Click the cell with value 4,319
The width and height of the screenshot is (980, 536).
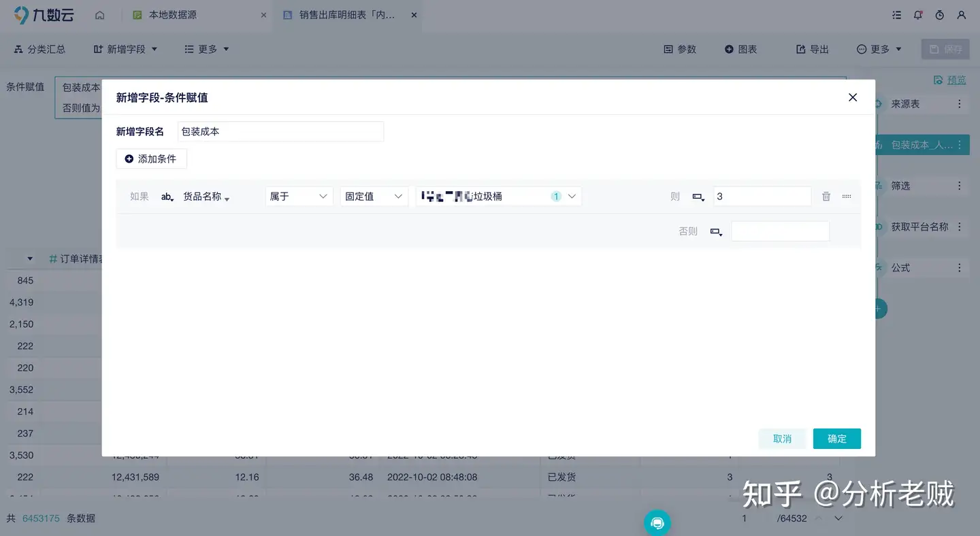click(22, 302)
